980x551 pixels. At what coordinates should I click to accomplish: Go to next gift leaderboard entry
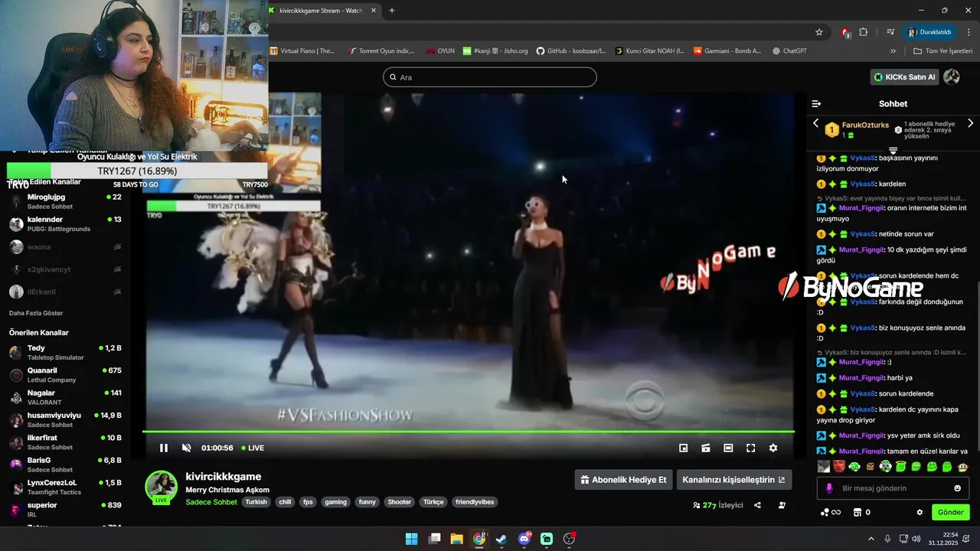click(x=971, y=123)
